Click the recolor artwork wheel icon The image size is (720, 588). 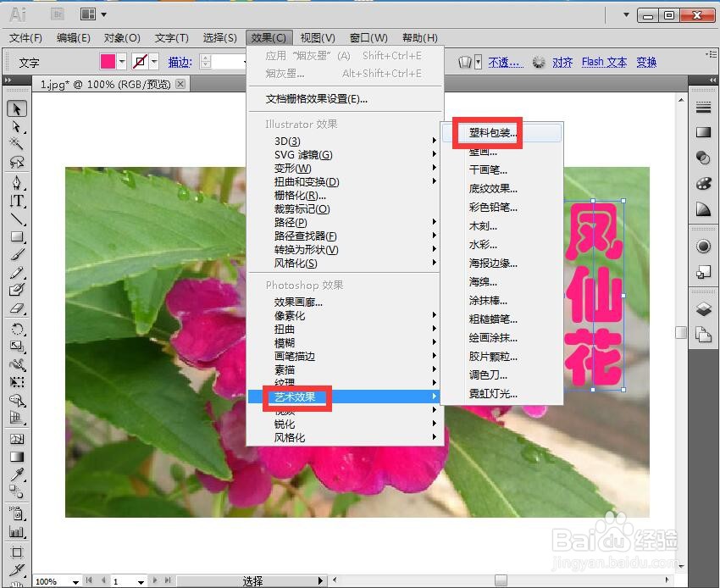coord(538,62)
